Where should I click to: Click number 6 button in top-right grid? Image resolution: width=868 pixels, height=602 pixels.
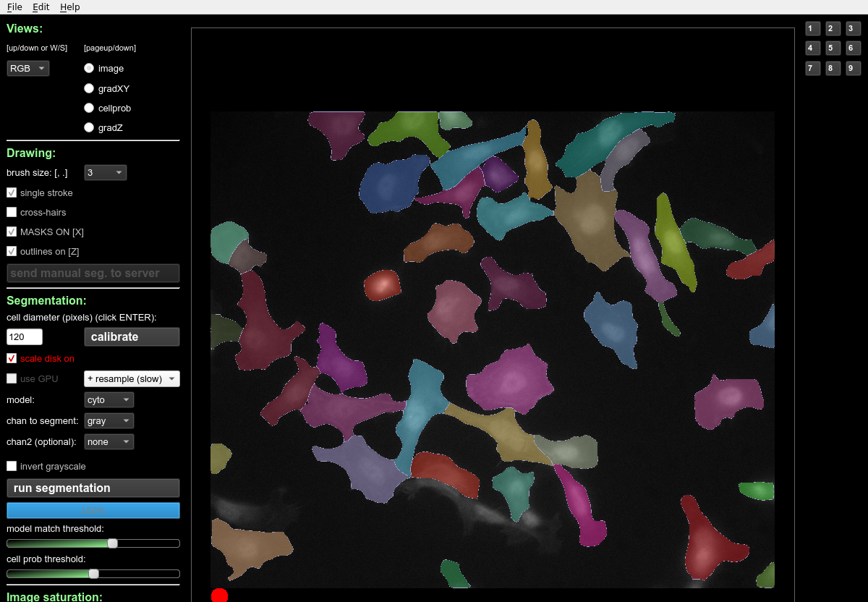tap(854, 48)
